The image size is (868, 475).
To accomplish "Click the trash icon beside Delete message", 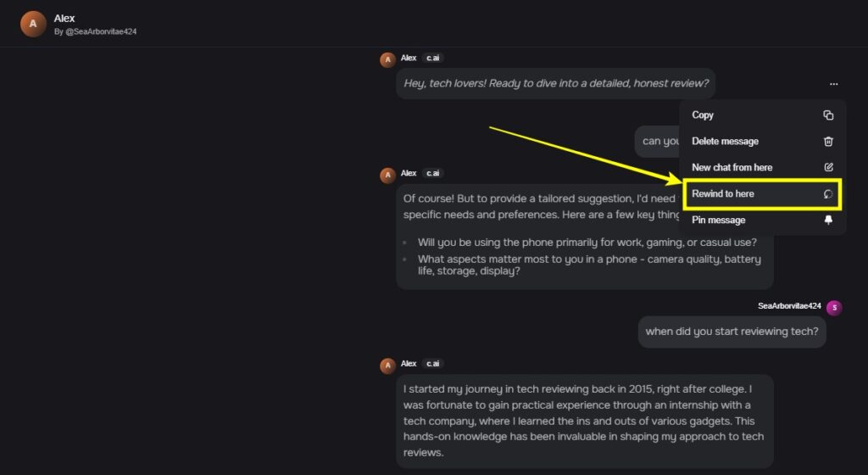I will point(828,141).
